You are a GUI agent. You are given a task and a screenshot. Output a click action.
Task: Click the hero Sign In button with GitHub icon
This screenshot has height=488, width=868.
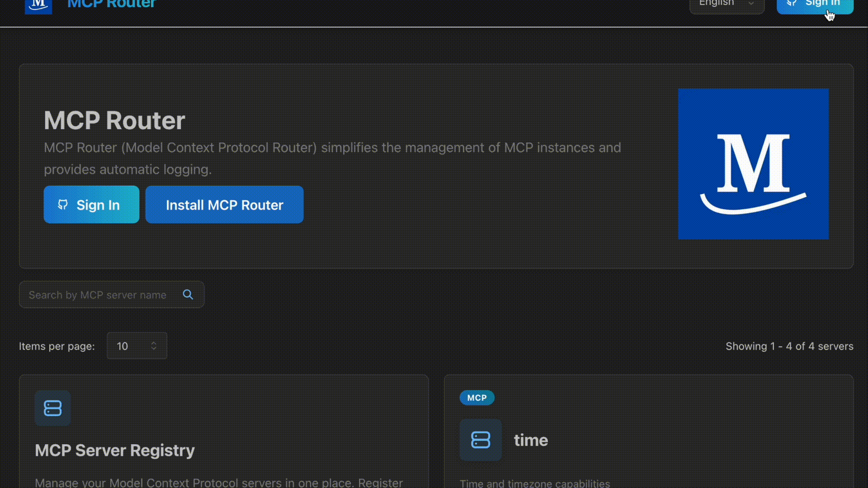[91, 205]
